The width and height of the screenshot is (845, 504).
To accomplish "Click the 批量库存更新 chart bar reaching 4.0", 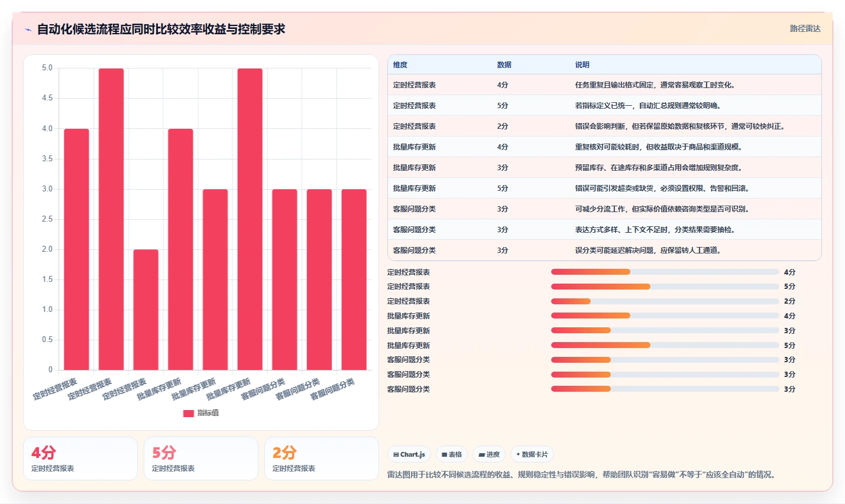I will tap(180, 249).
